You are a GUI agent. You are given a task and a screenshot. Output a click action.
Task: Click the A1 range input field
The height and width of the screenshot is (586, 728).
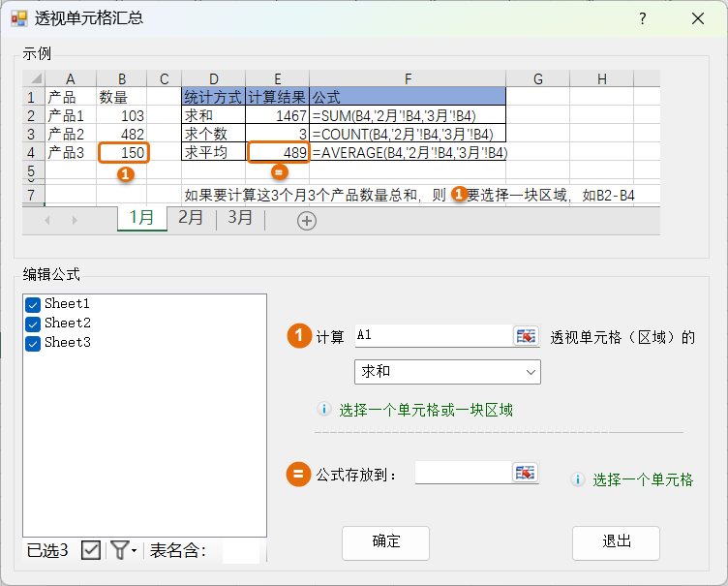click(x=432, y=336)
